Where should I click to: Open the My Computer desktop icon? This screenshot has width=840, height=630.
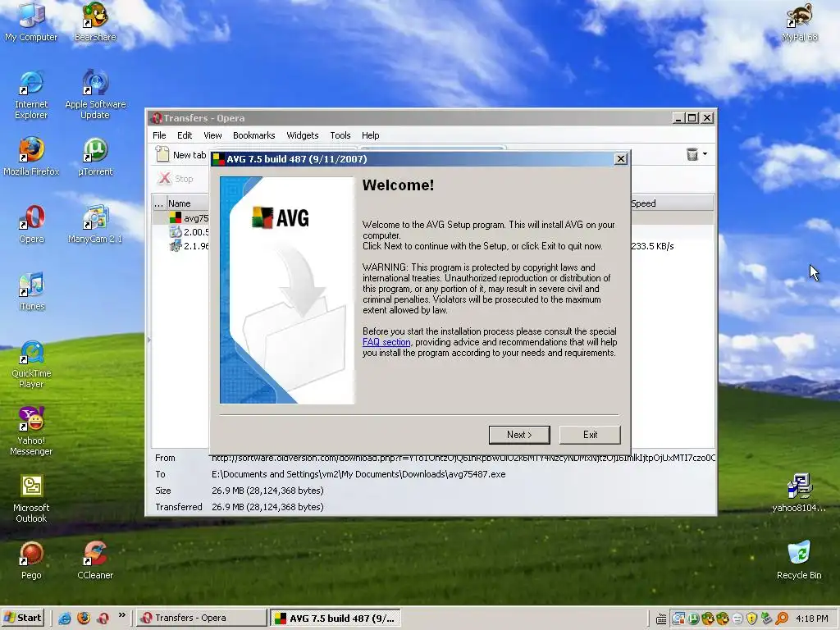coord(31,22)
